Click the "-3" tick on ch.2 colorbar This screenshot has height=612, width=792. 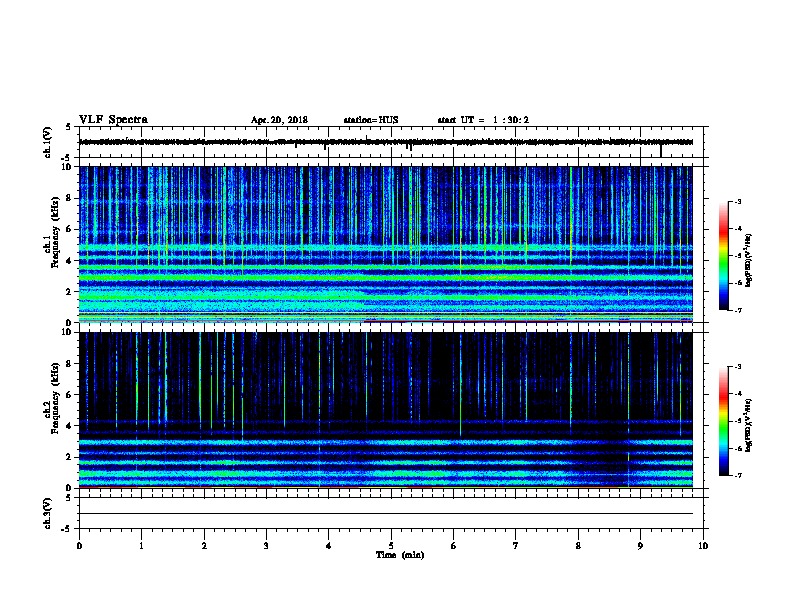click(737, 367)
